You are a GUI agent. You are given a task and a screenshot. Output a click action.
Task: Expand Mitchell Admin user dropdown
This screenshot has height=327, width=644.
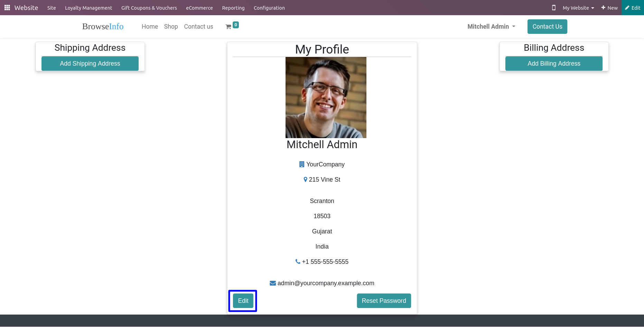coord(491,27)
